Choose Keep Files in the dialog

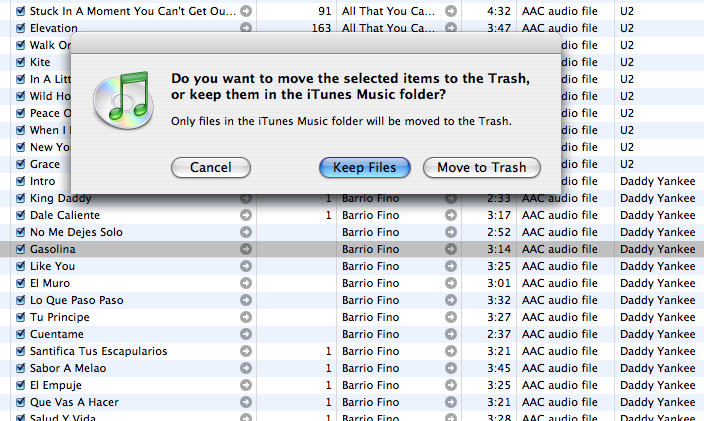coord(364,168)
